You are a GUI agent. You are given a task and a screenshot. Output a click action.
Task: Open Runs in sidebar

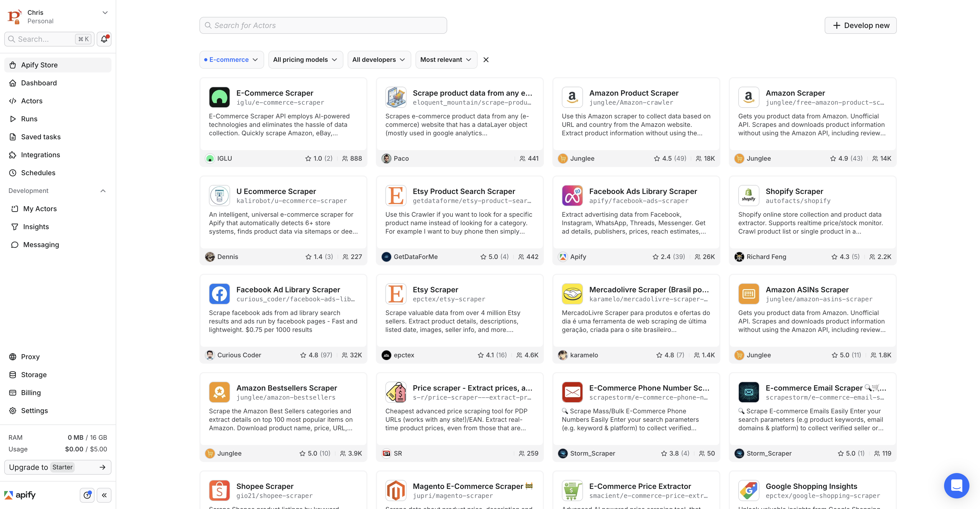pos(58,119)
